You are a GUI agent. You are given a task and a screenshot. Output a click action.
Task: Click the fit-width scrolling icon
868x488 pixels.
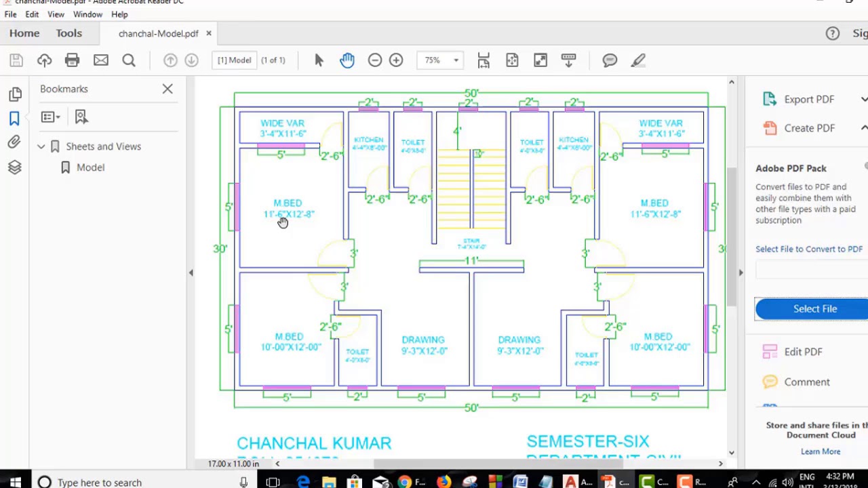click(x=484, y=60)
